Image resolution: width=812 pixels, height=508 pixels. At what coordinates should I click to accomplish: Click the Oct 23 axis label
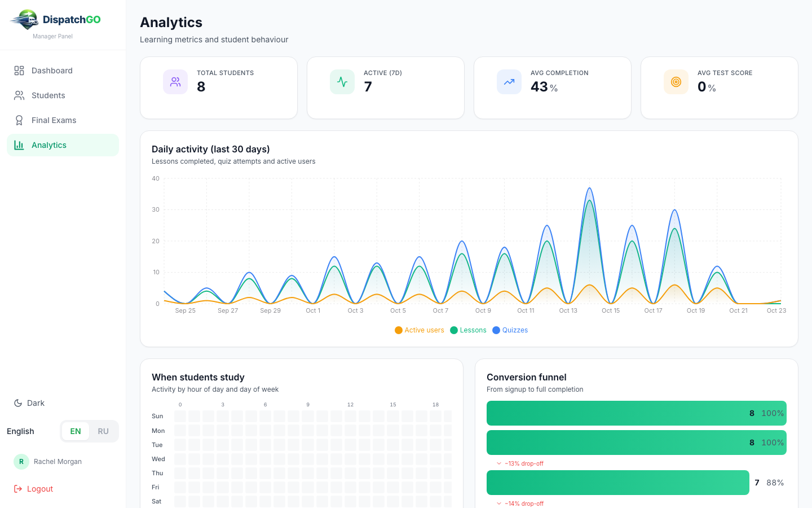776,310
